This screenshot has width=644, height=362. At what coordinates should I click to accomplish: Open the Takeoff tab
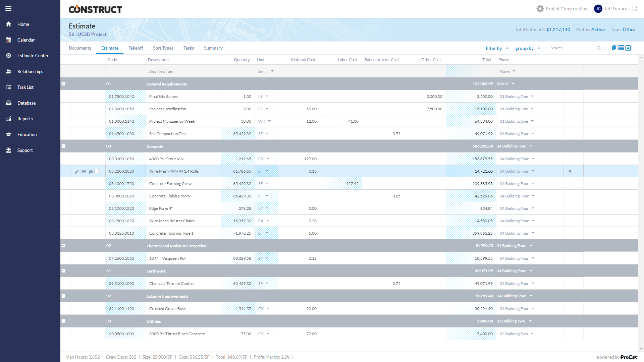(136, 48)
